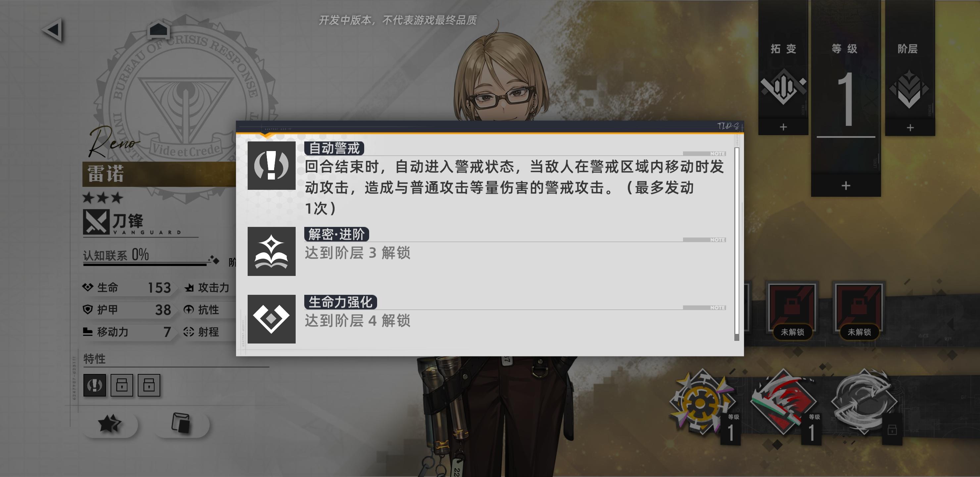Click the plus under 等级 level
The width and height of the screenshot is (980, 477).
[846, 186]
